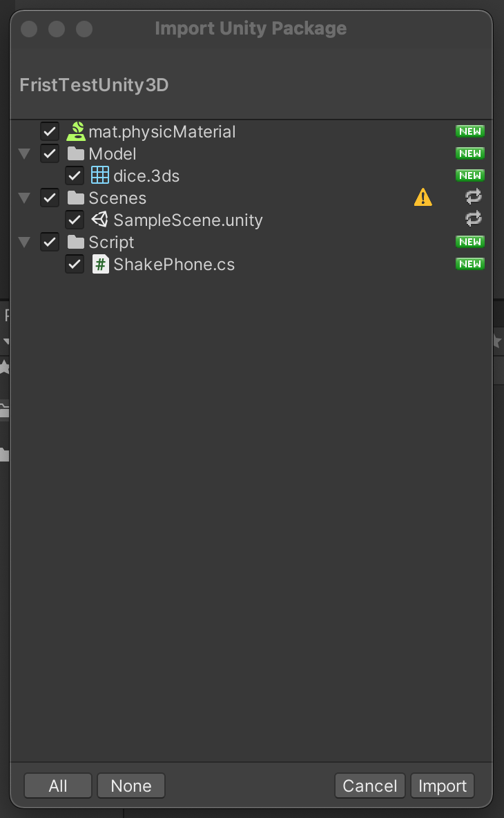The width and height of the screenshot is (504, 818).
Task: Click the C# script icon for ShakePhone.cs
Action: pos(100,264)
